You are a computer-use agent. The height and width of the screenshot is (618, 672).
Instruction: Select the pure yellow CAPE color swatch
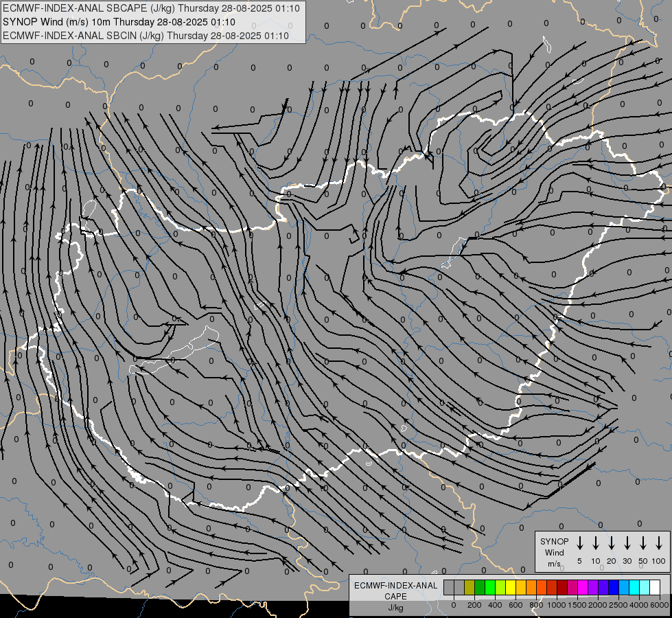pyautogui.click(x=511, y=587)
